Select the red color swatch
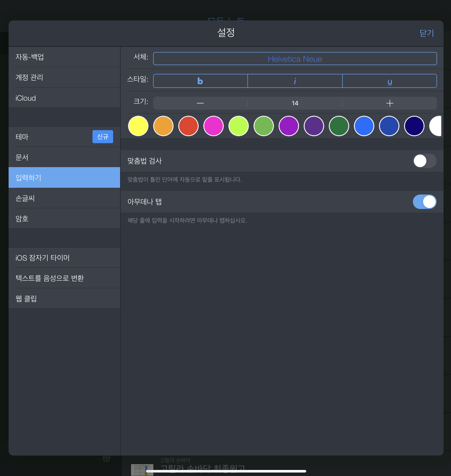Viewport: 451px width, 476px height. [x=188, y=126]
